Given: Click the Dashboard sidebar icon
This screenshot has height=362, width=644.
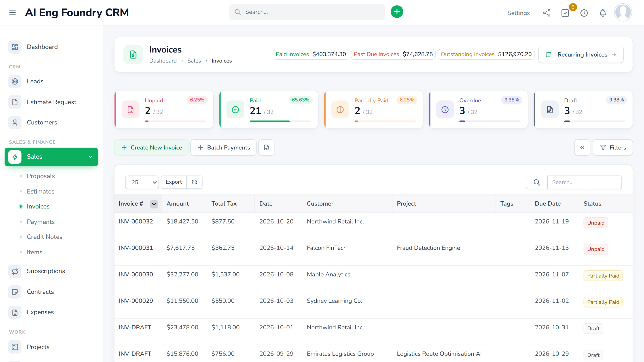Looking at the screenshot, I should pyautogui.click(x=15, y=47).
